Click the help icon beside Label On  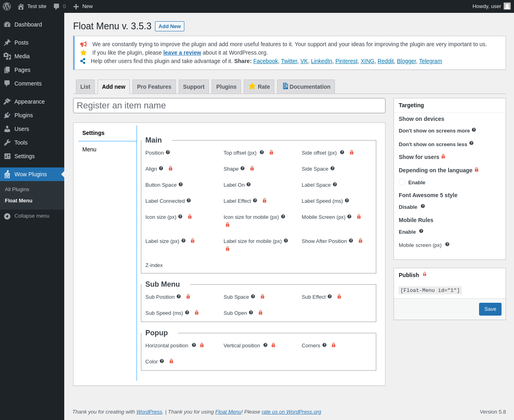(x=249, y=184)
